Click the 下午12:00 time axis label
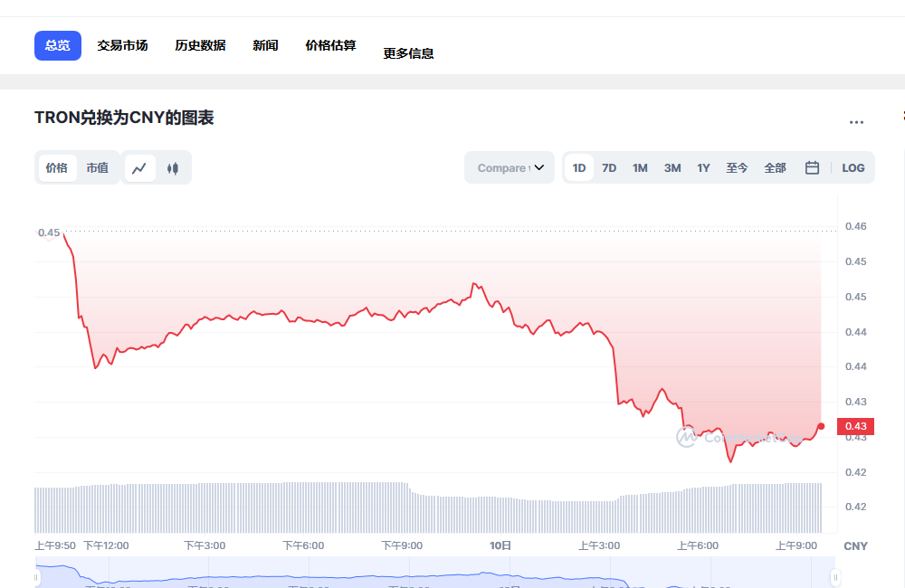The height and width of the screenshot is (588, 905). point(106,545)
